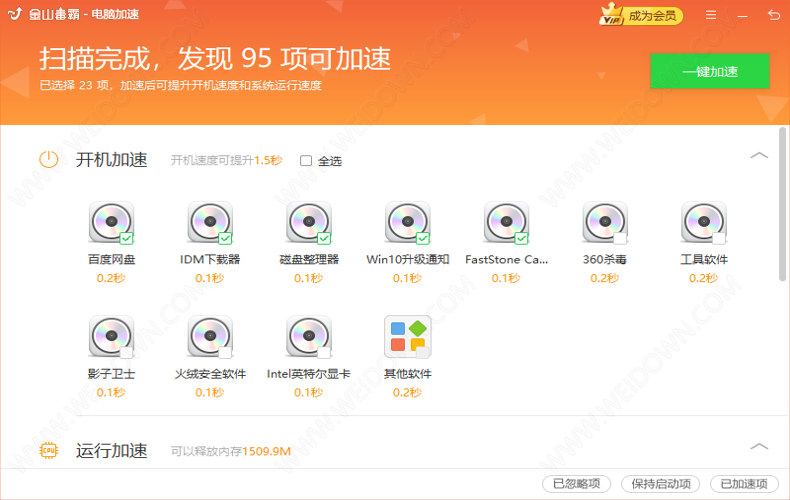Image resolution: width=790 pixels, height=500 pixels.
Task: Click the VIP crown icon
Action: click(611, 14)
